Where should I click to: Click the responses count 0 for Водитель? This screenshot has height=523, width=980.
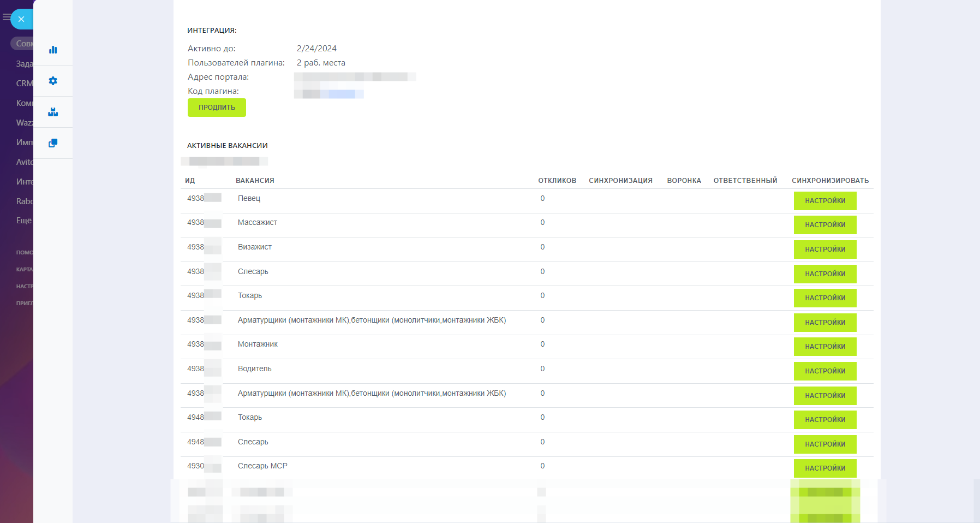542,369
